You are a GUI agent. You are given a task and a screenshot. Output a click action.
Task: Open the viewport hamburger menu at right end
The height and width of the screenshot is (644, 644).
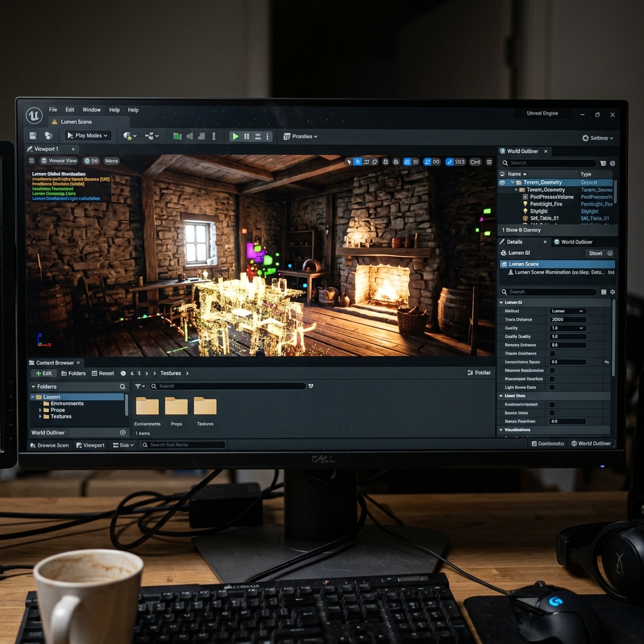(x=489, y=162)
